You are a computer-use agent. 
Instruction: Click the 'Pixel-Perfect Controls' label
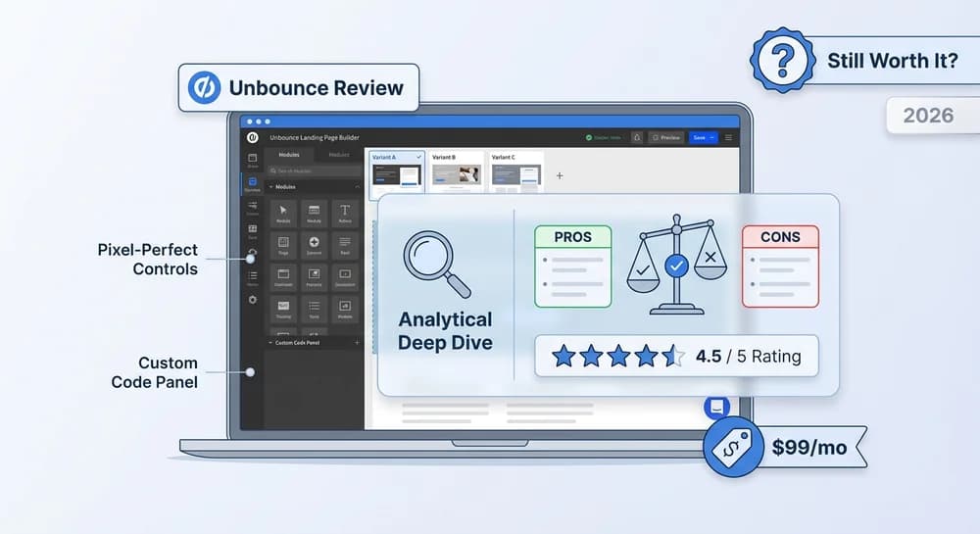tap(148, 260)
